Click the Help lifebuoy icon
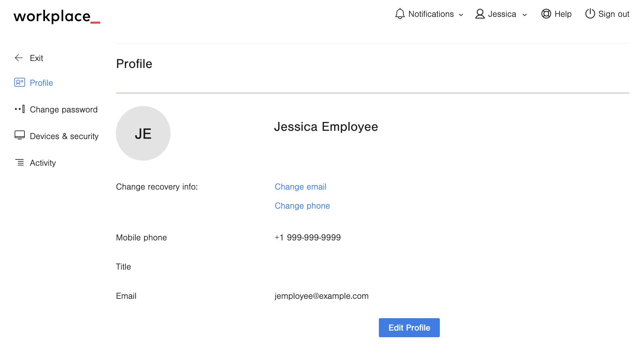 [546, 14]
